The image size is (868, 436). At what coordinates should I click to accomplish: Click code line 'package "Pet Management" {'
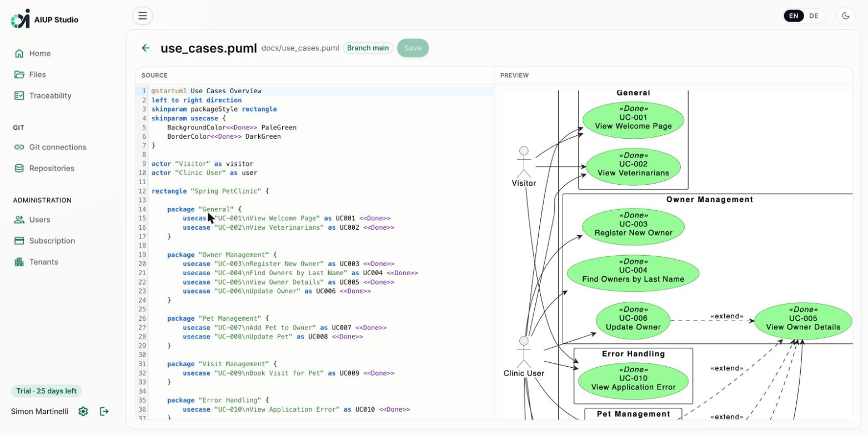(x=218, y=318)
